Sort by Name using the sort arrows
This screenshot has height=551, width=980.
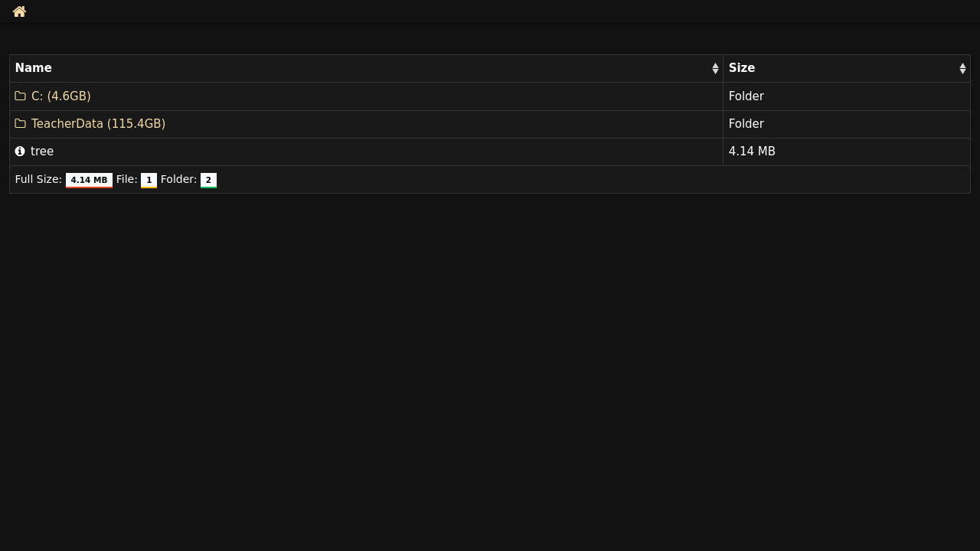pos(715,69)
